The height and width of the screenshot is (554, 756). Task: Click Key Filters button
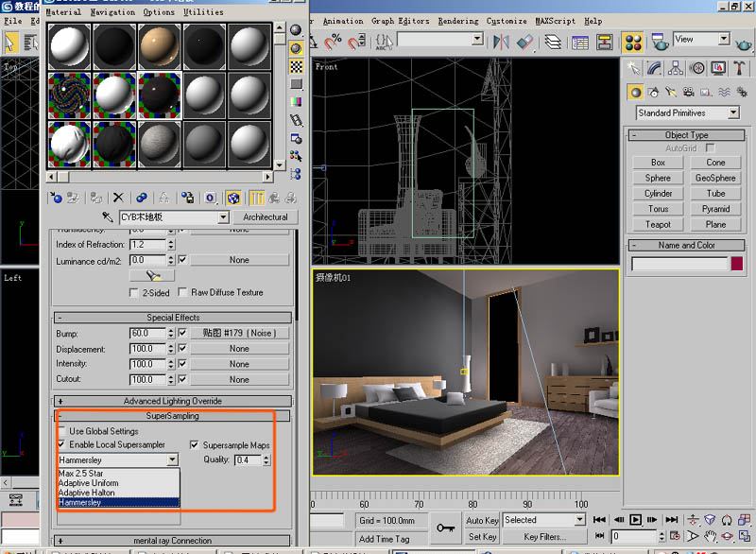click(x=545, y=537)
